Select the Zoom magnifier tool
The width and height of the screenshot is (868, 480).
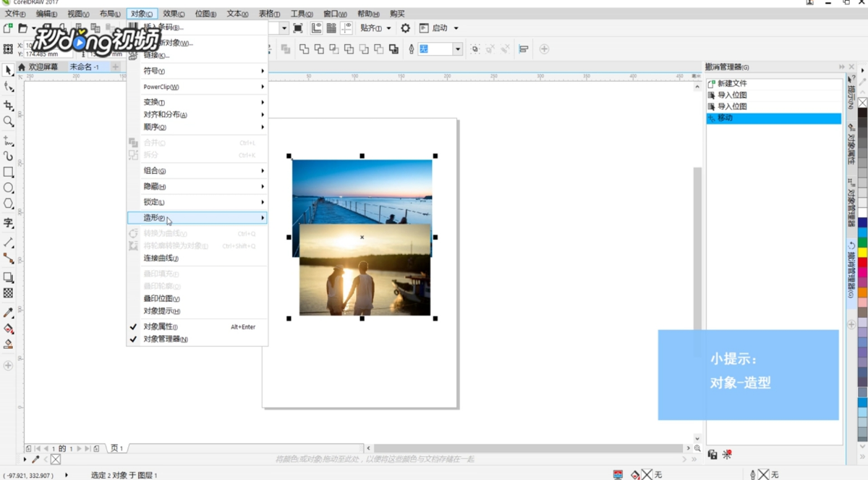click(8, 122)
